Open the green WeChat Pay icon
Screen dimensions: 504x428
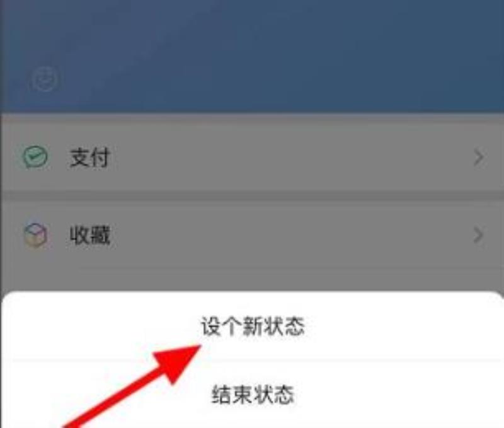pyautogui.click(x=35, y=157)
